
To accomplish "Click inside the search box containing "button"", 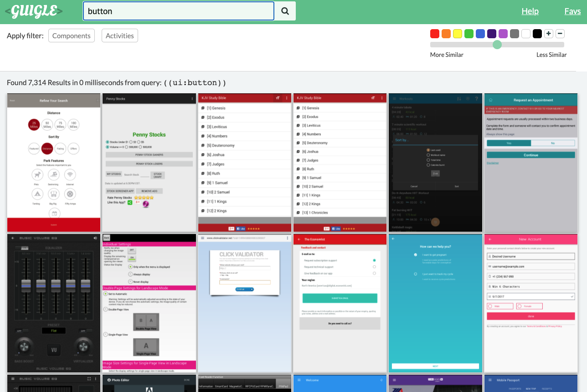I will (x=178, y=11).
